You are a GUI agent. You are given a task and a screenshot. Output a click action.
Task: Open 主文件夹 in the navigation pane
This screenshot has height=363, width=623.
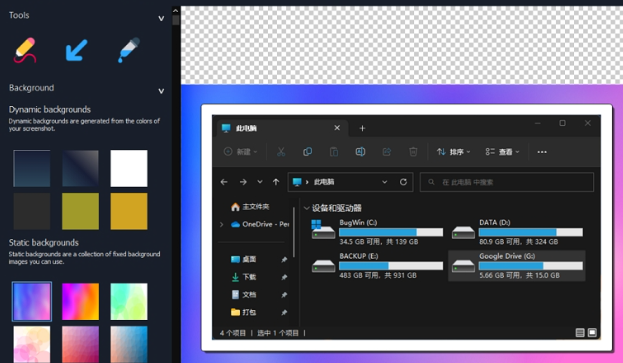tap(250, 207)
